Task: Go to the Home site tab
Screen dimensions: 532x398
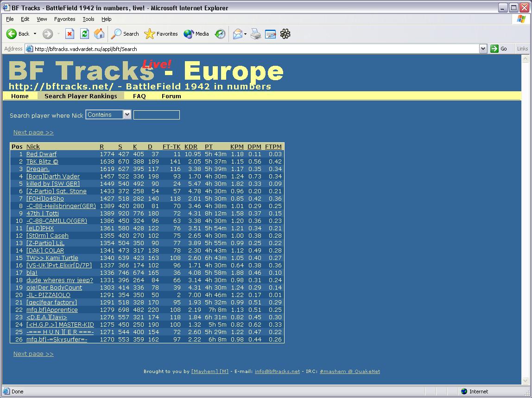Action: [x=19, y=96]
